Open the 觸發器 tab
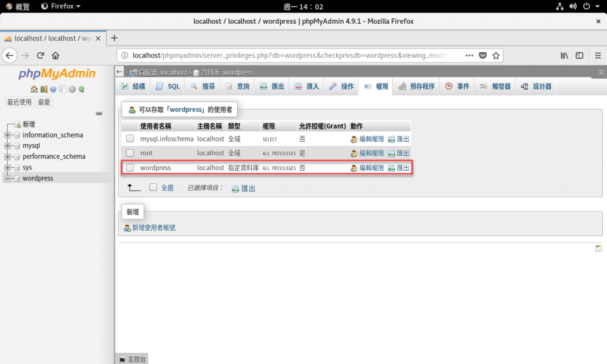The width and height of the screenshot is (607, 364). click(496, 87)
